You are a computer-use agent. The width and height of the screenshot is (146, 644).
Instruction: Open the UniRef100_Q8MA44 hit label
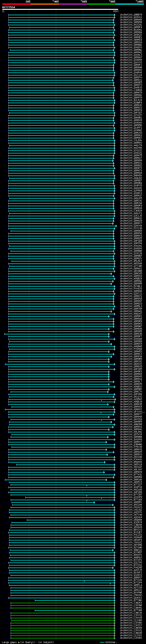pyautogui.click(x=131, y=20)
